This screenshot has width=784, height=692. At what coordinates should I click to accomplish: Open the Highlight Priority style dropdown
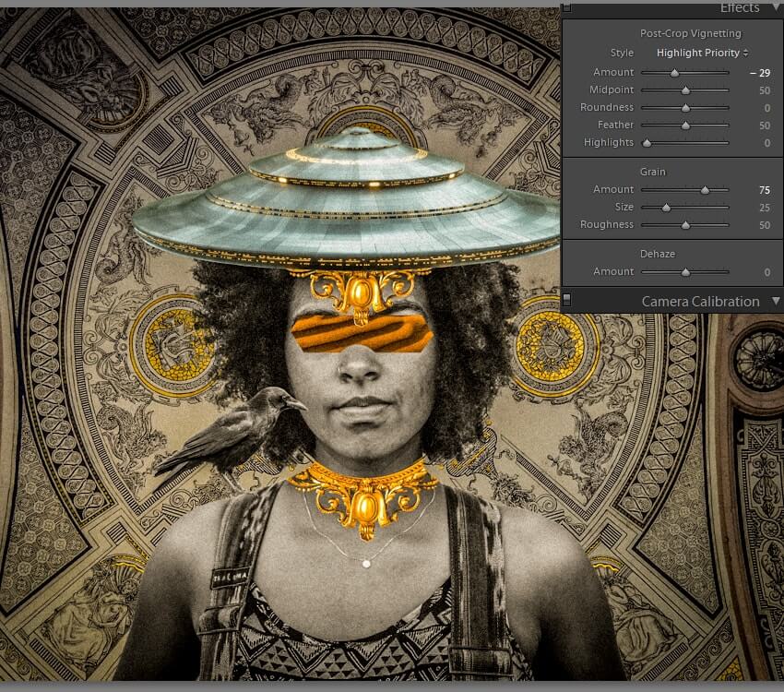[702, 53]
